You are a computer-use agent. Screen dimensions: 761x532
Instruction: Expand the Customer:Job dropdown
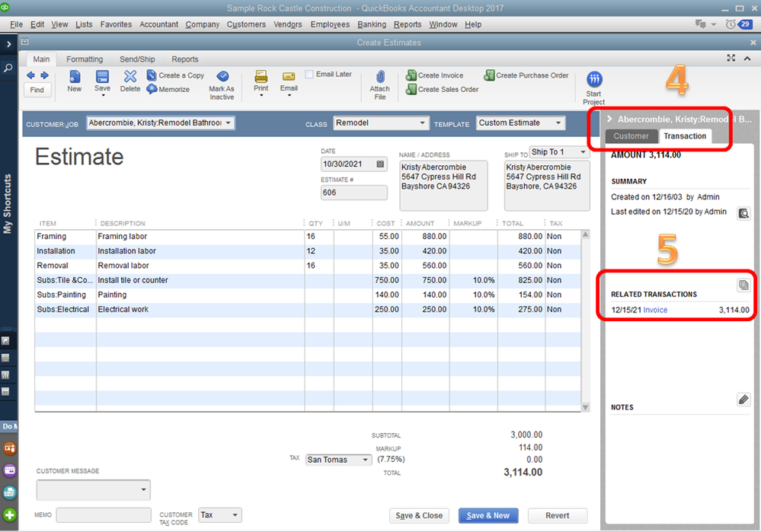tap(229, 123)
